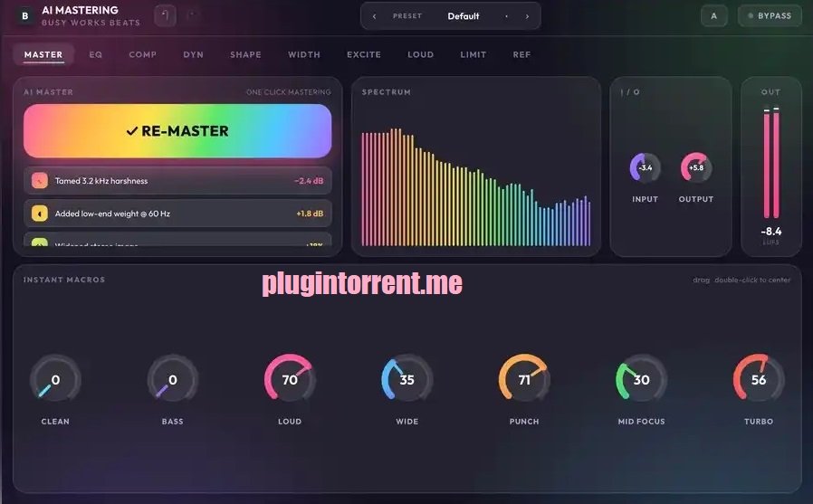Open the DYN tab
Viewport: 813px width, 504px height.
tap(194, 54)
